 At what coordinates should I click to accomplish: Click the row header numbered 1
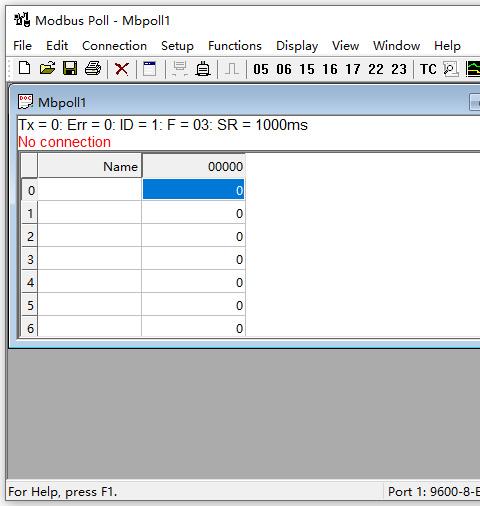(x=30, y=213)
